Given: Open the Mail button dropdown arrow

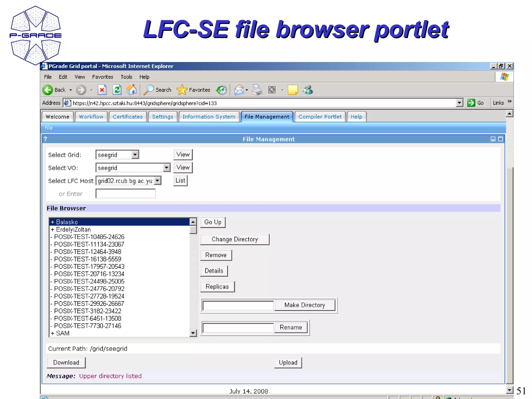Looking at the screenshot, I should [x=247, y=90].
